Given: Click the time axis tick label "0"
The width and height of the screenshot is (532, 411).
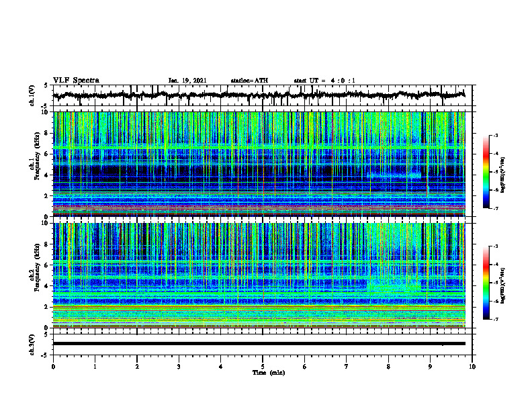Looking at the screenshot, I should (x=53, y=367).
